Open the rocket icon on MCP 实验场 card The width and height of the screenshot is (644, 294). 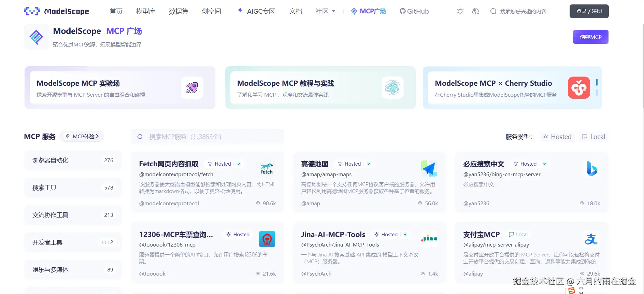192,88
